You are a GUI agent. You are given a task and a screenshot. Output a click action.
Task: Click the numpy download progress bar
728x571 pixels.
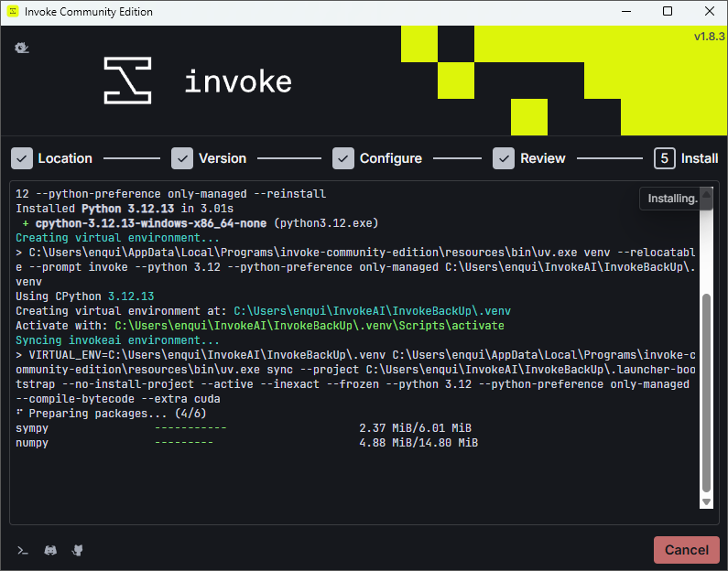tap(184, 443)
